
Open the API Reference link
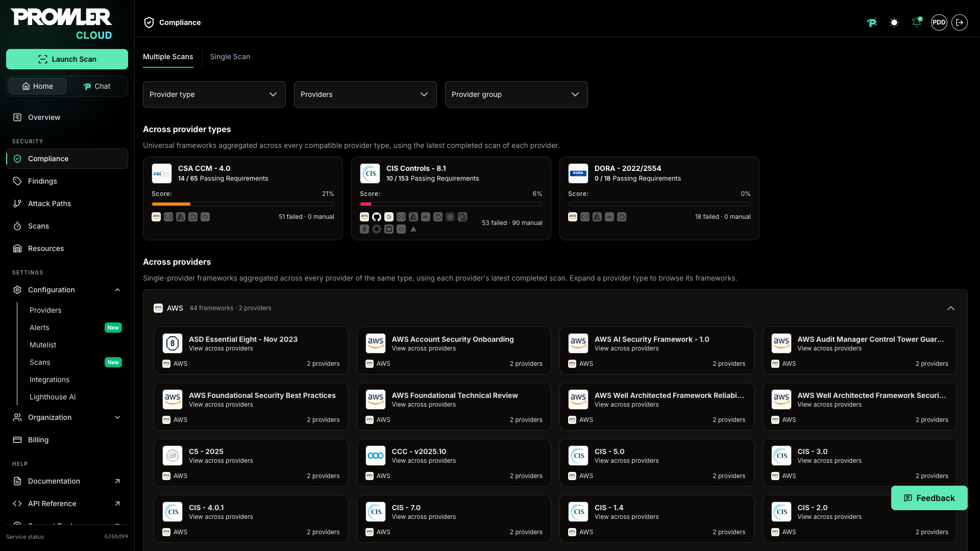click(67, 504)
